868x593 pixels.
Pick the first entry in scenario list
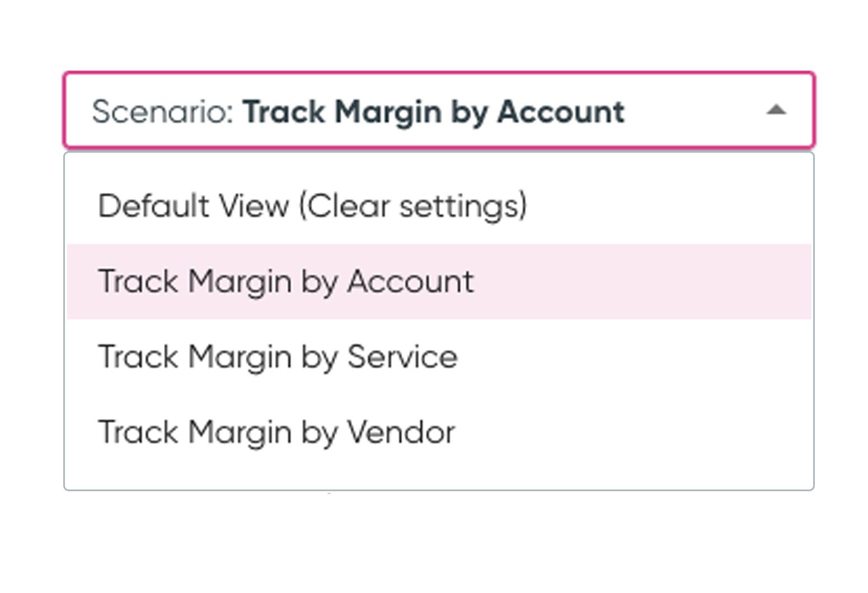coord(312,206)
